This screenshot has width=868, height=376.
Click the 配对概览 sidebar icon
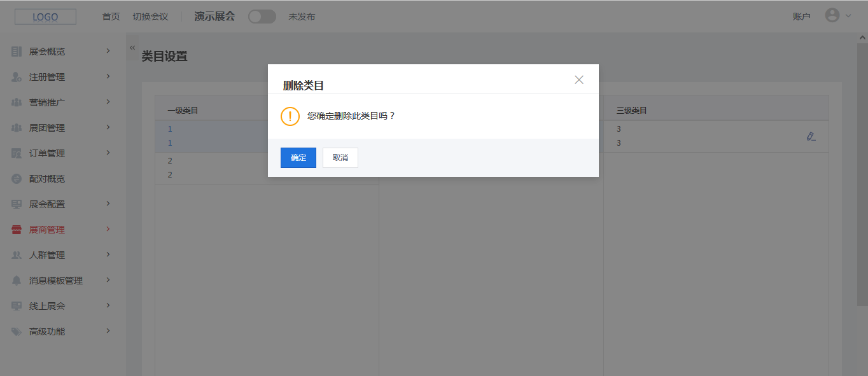[x=17, y=179]
